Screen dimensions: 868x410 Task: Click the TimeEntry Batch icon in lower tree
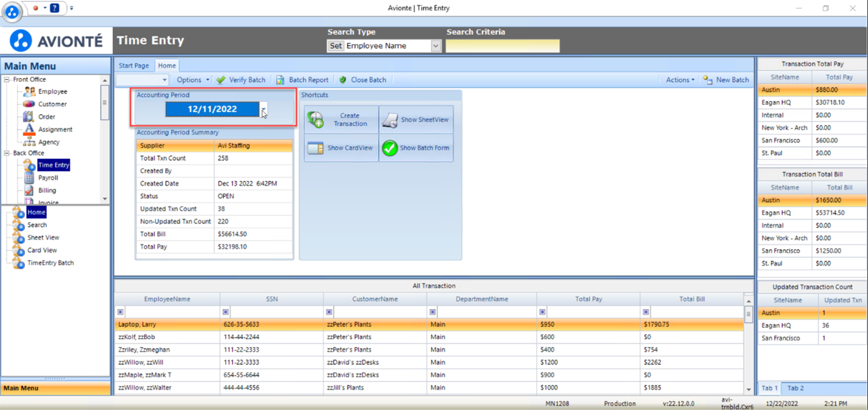(18, 263)
